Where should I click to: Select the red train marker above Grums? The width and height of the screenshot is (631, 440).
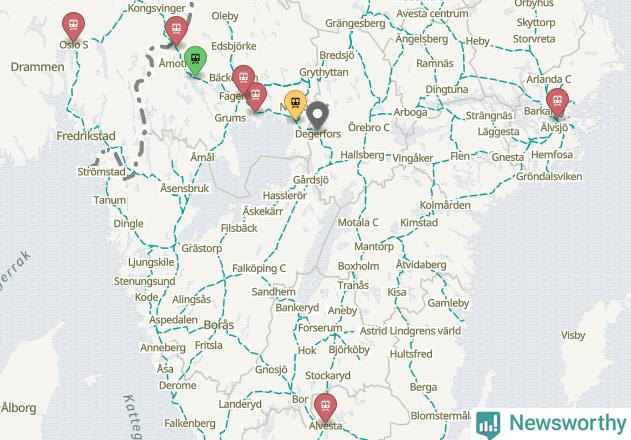[x=256, y=97]
